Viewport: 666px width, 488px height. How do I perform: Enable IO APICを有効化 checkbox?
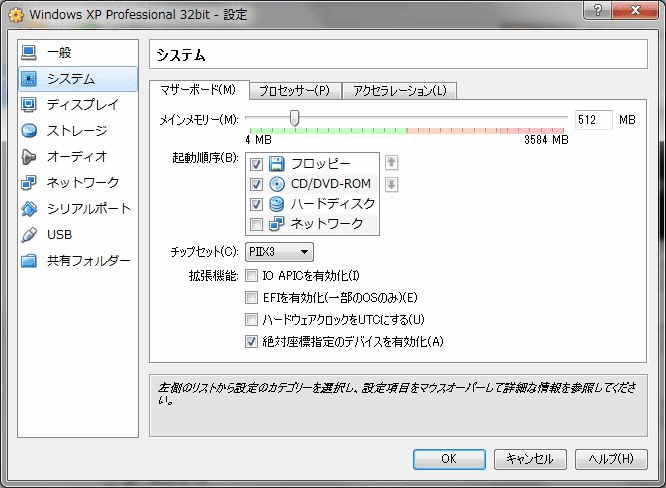(251, 276)
